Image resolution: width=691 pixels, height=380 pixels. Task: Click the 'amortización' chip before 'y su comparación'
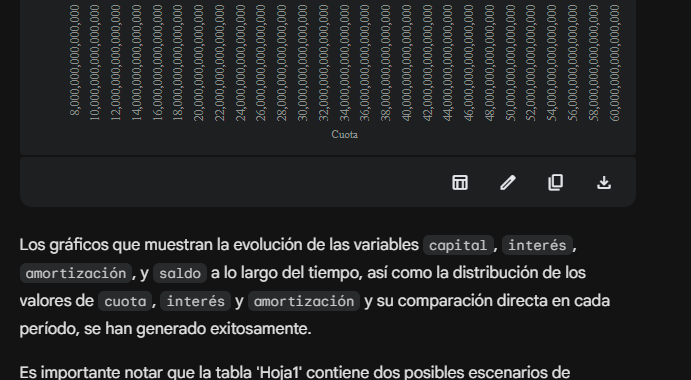pyautogui.click(x=304, y=302)
